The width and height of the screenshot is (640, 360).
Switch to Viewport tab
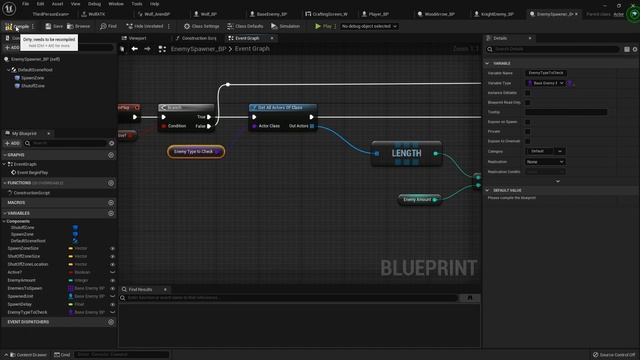pyautogui.click(x=134, y=38)
